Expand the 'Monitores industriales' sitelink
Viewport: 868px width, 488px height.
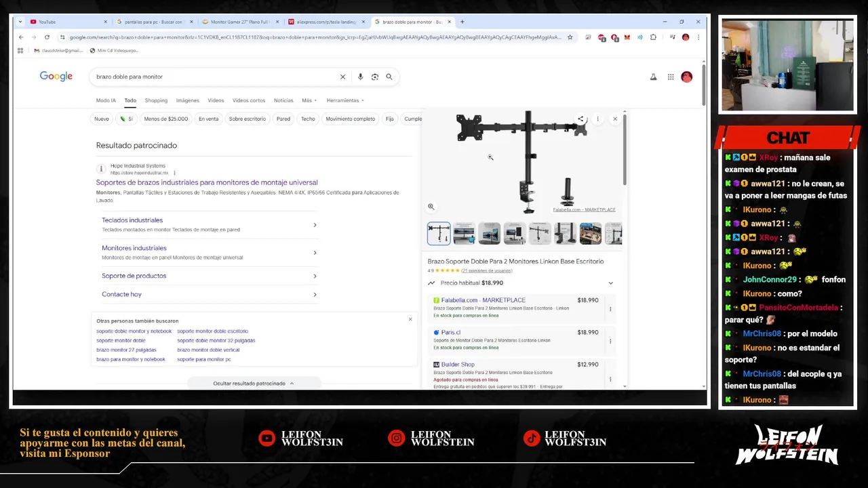coord(315,253)
